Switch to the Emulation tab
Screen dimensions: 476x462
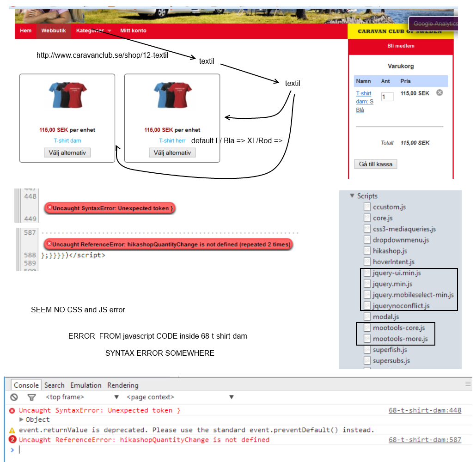tap(86, 385)
